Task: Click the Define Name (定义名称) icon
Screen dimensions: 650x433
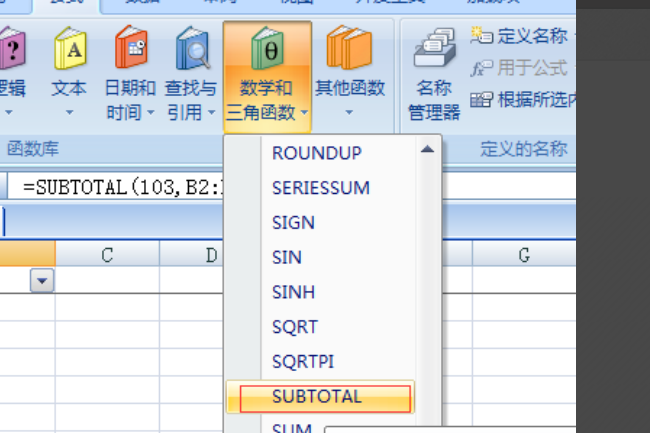Action: 483,36
